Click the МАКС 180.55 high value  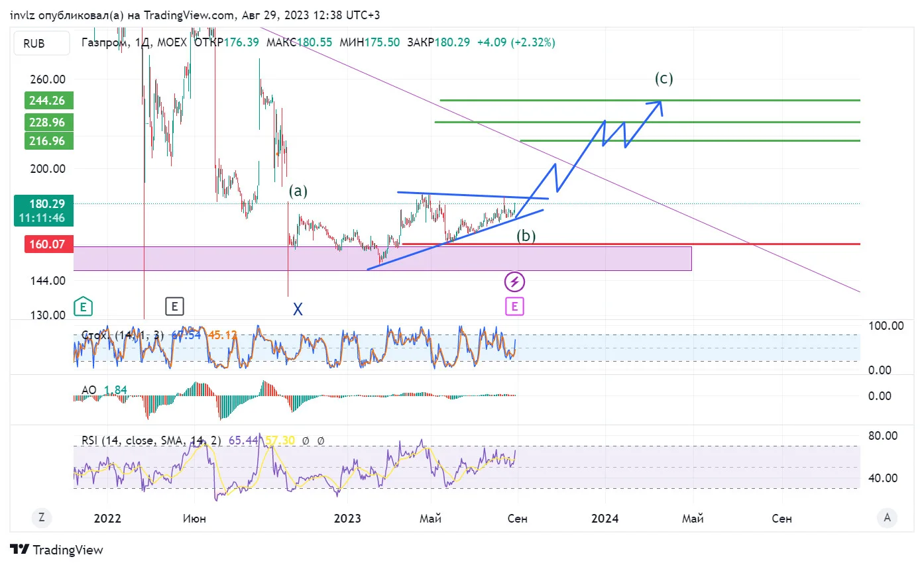pyautogui.click(x=299, y=42)
